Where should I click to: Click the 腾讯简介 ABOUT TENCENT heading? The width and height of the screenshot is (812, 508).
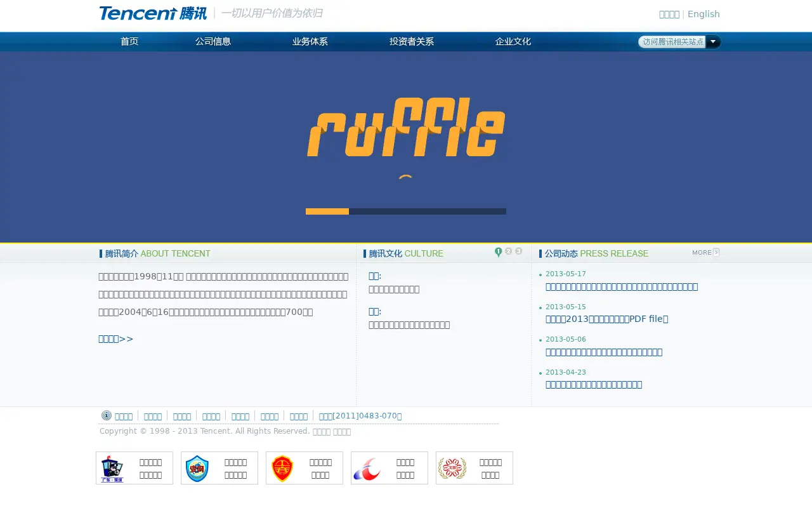pos(155,253)
